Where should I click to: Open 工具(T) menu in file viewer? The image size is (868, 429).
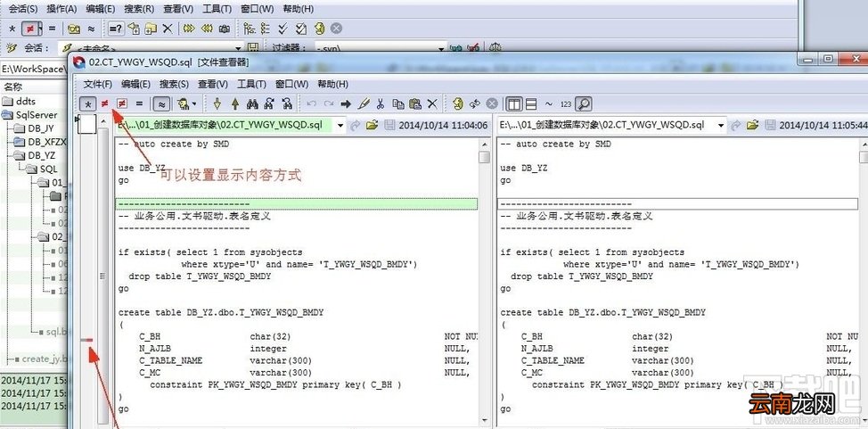[x=252, y=84]
